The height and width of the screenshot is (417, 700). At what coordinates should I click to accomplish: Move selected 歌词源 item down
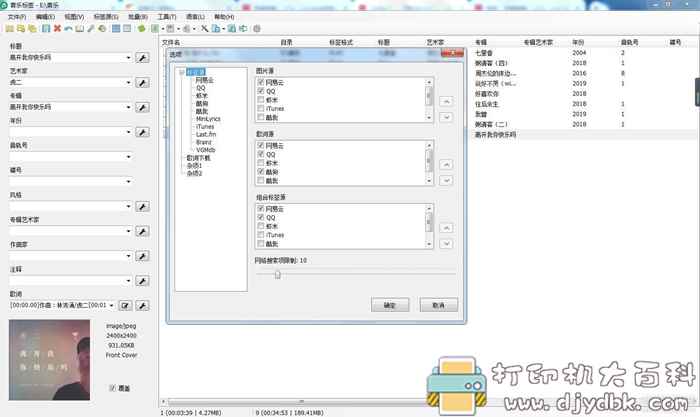[446, 180]
